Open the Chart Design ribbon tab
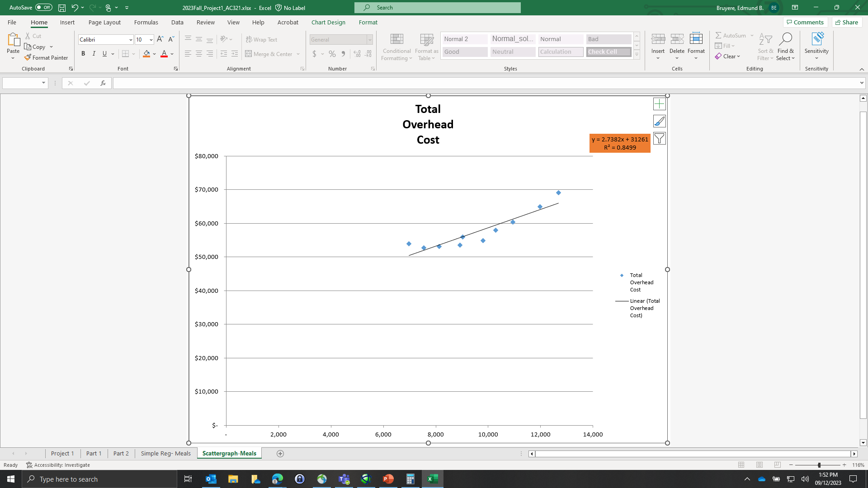The height and width of the screenshot is (488, 868). 328,22
